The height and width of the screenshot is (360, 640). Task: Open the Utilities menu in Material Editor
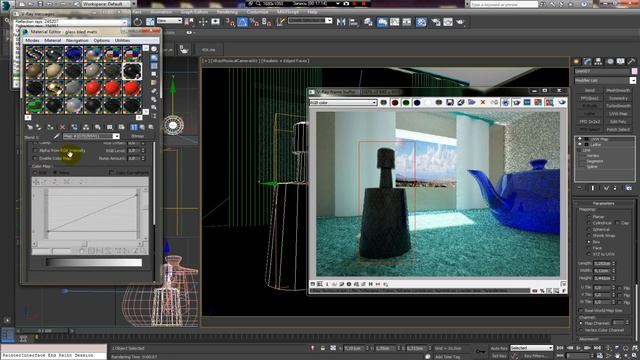tap(122, 40)
